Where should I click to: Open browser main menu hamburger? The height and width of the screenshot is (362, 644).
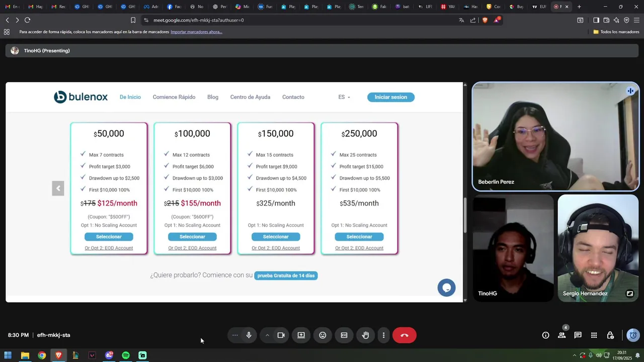tap(636, 20)
